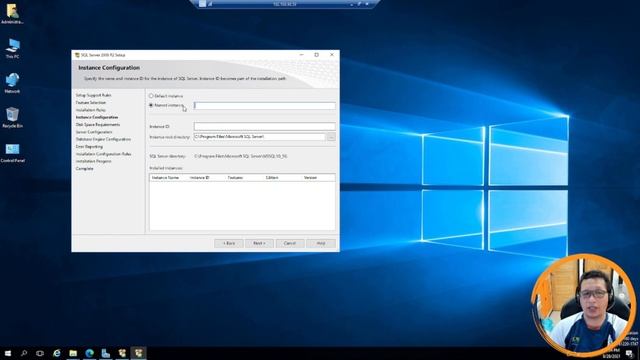640x360 pixels.
Task: Open File Explorer from taskbar
Action: pos(73,353)
